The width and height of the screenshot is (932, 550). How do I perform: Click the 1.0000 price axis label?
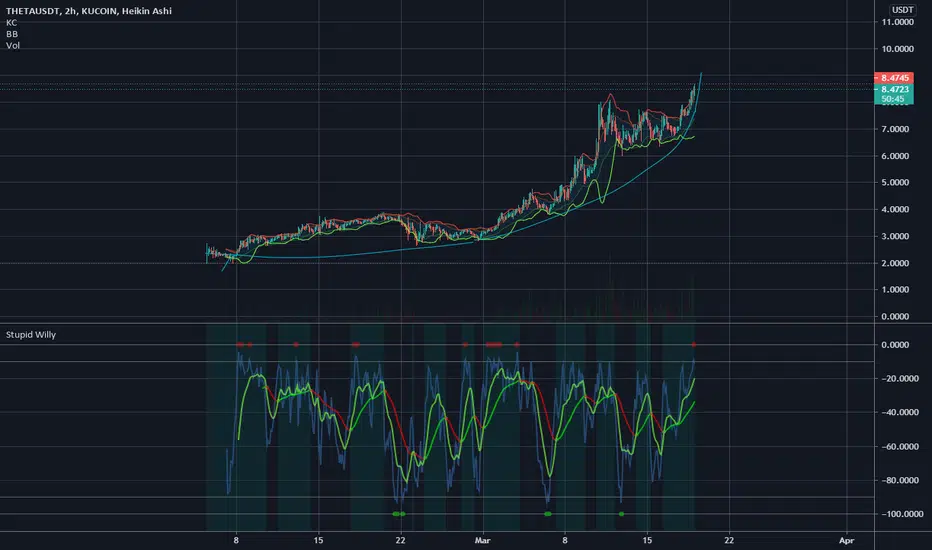click(x=895, y=290)
